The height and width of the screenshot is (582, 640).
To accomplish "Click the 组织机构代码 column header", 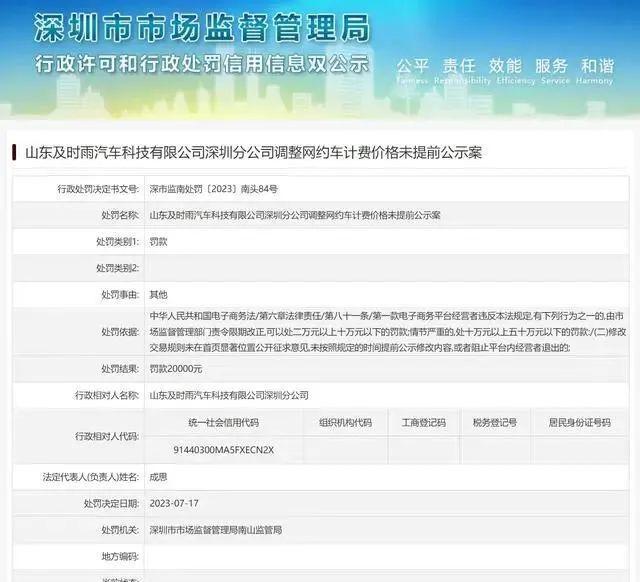I will 345,422.
